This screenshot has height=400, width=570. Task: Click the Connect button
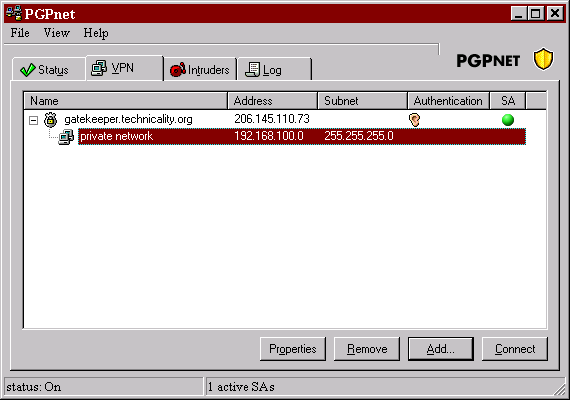(x=515, y=349)
